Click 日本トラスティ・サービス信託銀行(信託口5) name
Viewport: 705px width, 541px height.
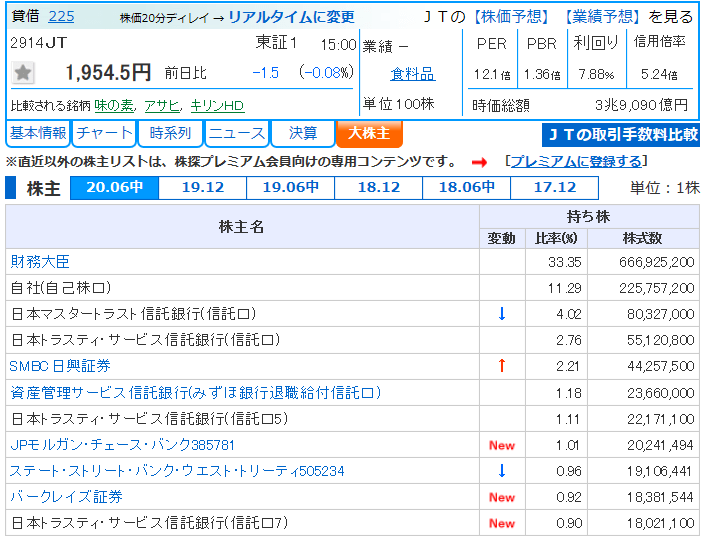[149, 419]
